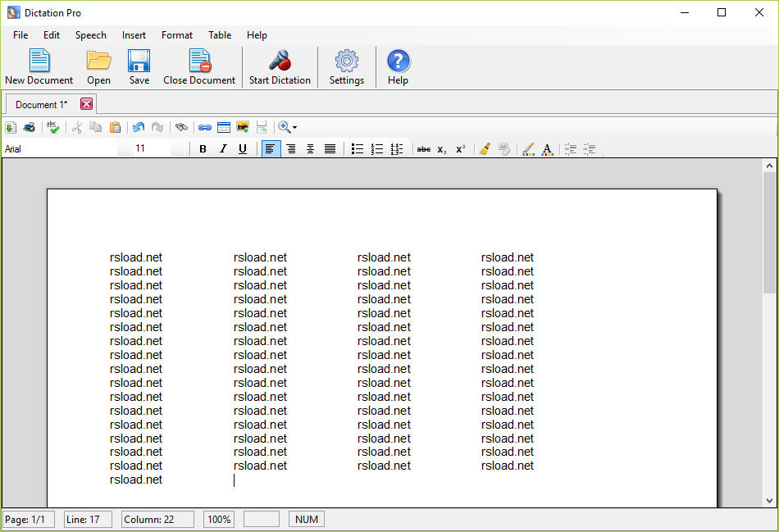Open Settings gear in main toolbar
The width and height of the screenshot is (779, 532).
tap(346, 67)
